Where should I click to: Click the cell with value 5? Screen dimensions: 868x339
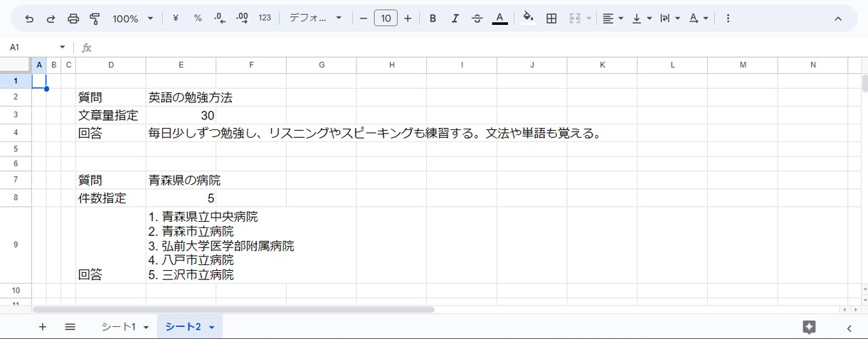[x=181, y=198]
